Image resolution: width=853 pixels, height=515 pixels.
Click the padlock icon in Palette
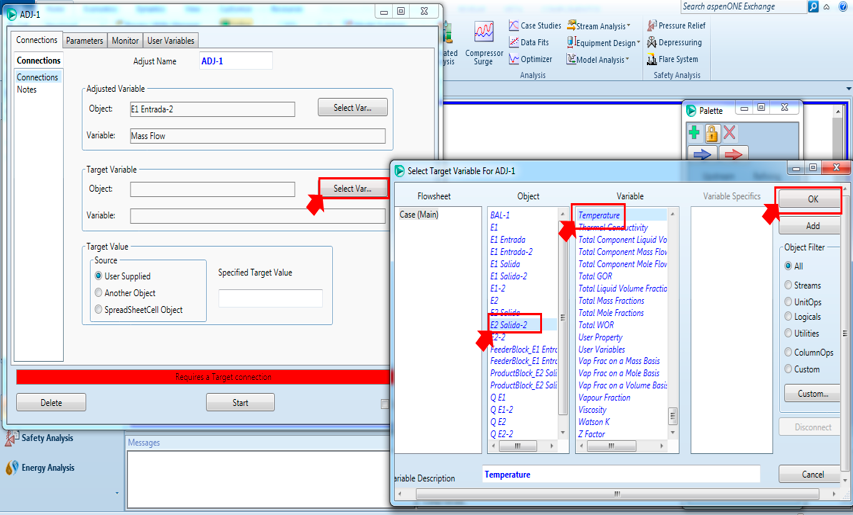pos(712,133)
